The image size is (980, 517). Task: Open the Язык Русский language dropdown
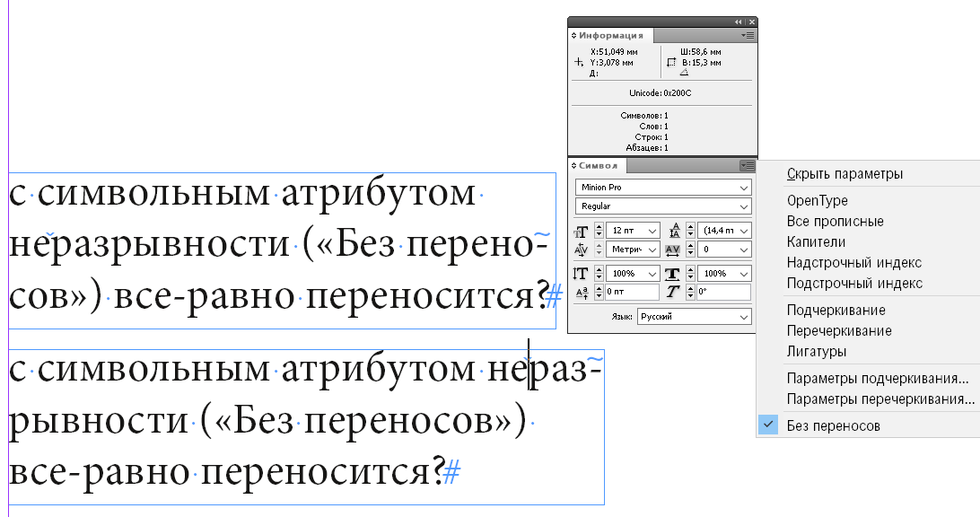click(695, 317)
